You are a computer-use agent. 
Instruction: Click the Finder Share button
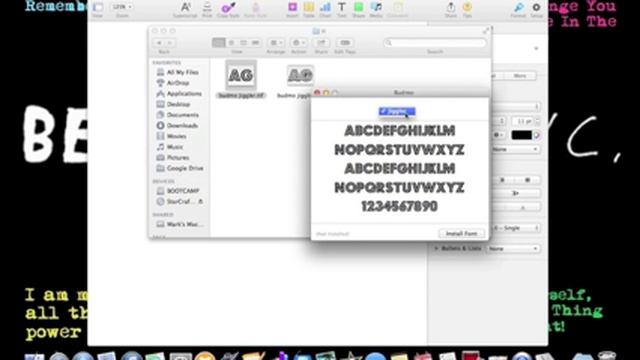click(x=321, y=43)
